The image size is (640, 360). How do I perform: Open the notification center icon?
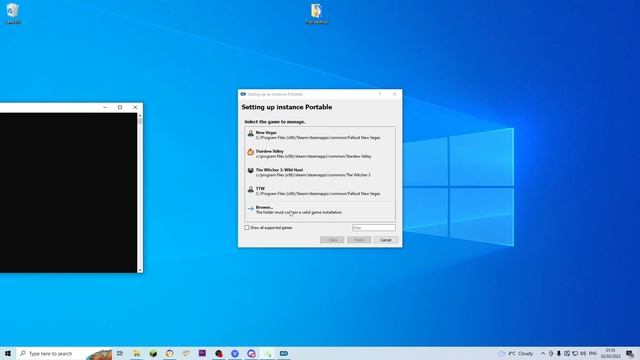(630, 353)
